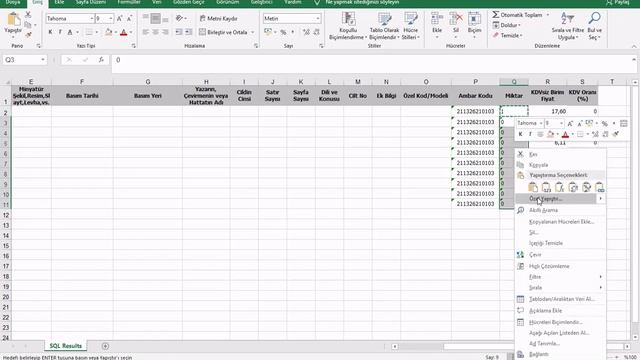Click Otomatik Toplam button
This screenshot has width=640, height=360.
coord(517,15)
